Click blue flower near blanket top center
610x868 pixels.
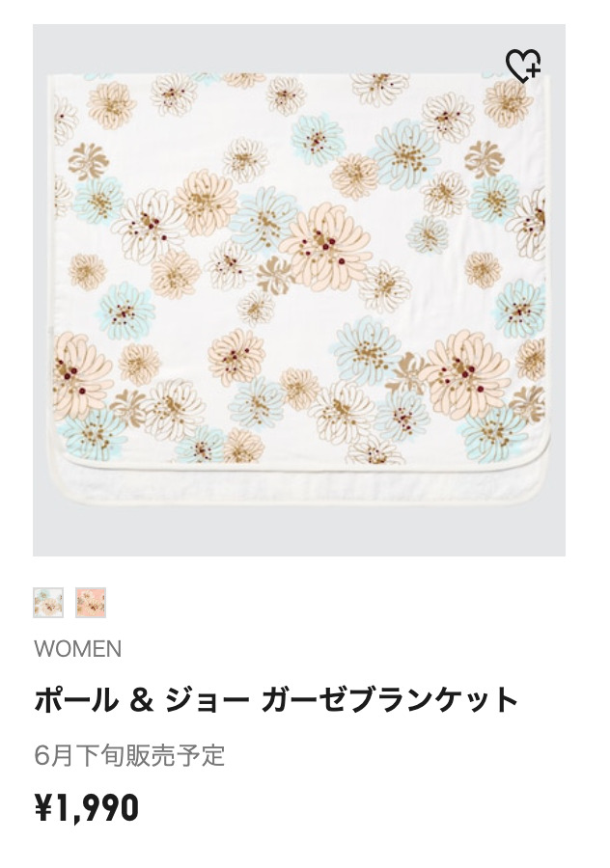(318, 141)
